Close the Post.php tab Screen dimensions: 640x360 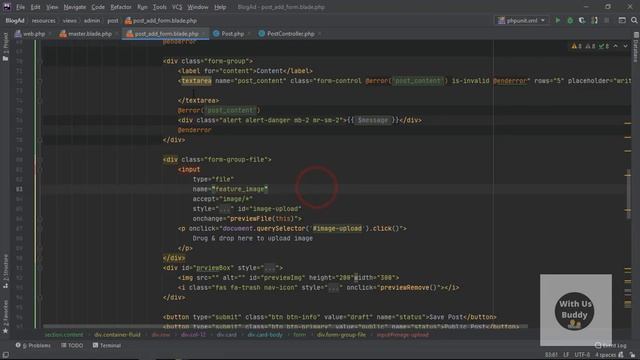pyautogui.click(x=248, y=34)
